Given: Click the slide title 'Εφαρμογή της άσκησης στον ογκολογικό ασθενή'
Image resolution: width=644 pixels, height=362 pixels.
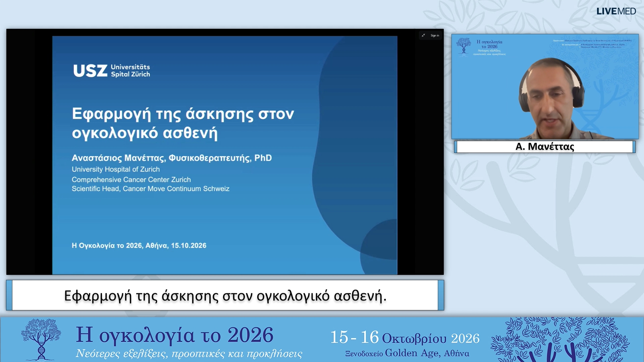Looking at the screenshot, I should 183,123.
